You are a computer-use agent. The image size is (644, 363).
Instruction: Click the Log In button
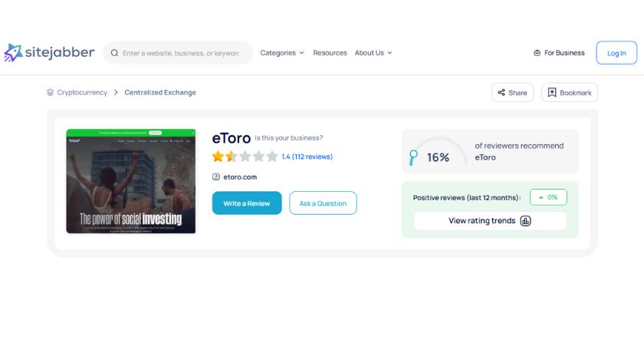[x=616, y=53]
